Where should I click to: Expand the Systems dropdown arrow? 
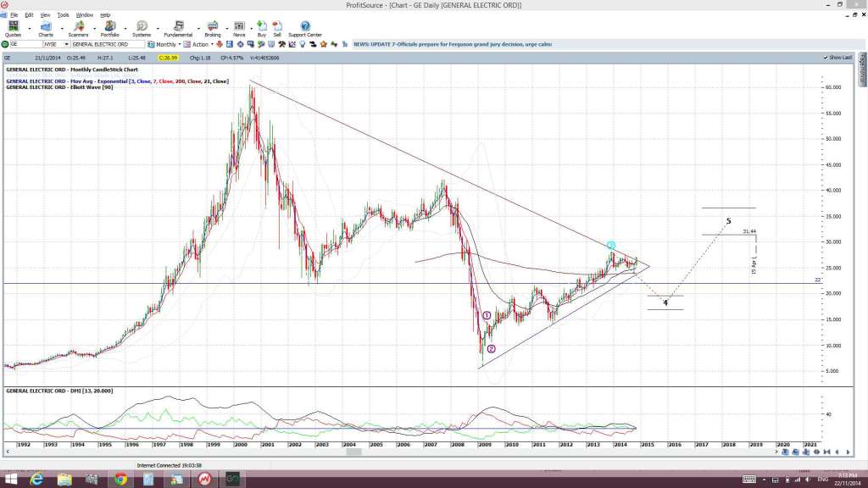click(x=158, y=29)
